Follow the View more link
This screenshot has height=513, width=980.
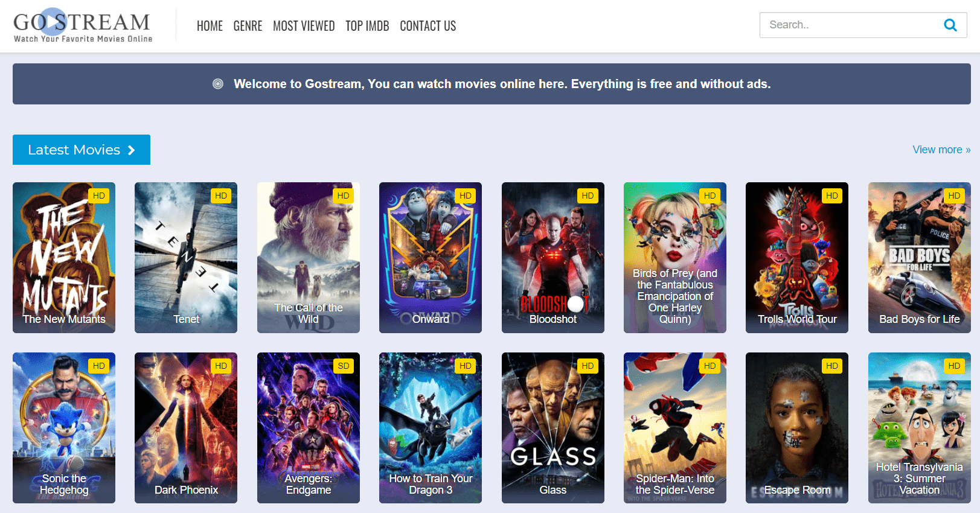point(941,150)
